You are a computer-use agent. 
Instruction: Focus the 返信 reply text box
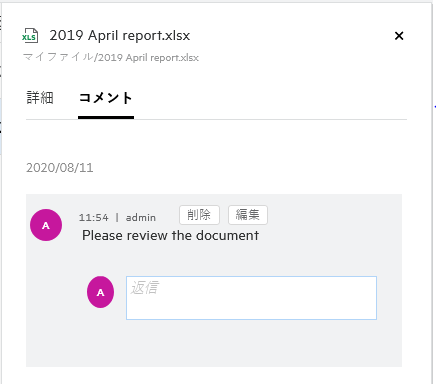coord(251,298)
